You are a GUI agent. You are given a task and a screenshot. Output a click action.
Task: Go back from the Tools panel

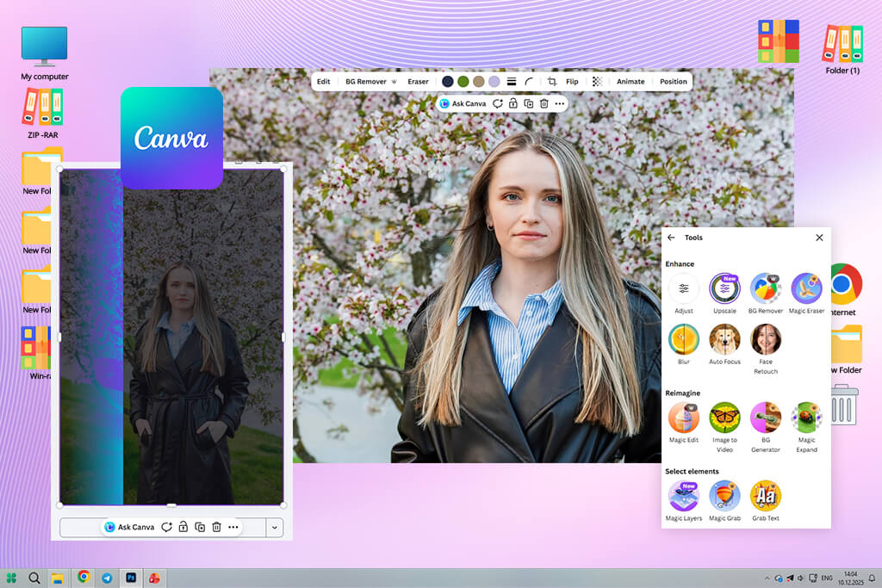click(x=671, y=238)
